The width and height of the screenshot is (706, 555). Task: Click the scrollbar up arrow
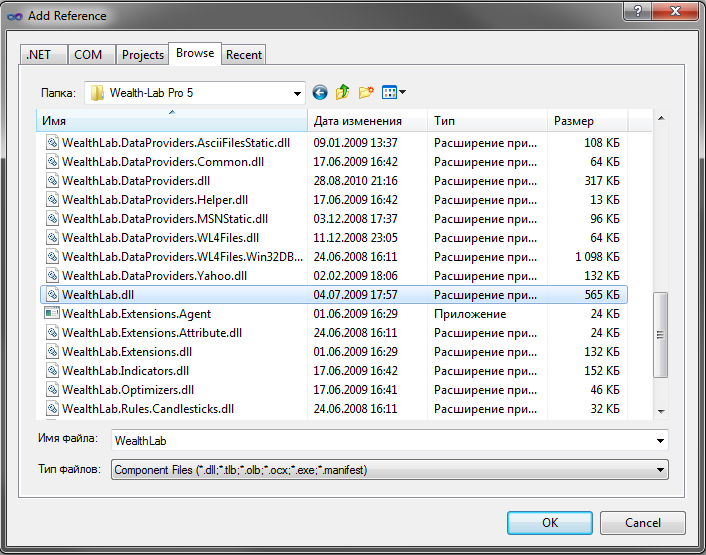pos(661,118)
